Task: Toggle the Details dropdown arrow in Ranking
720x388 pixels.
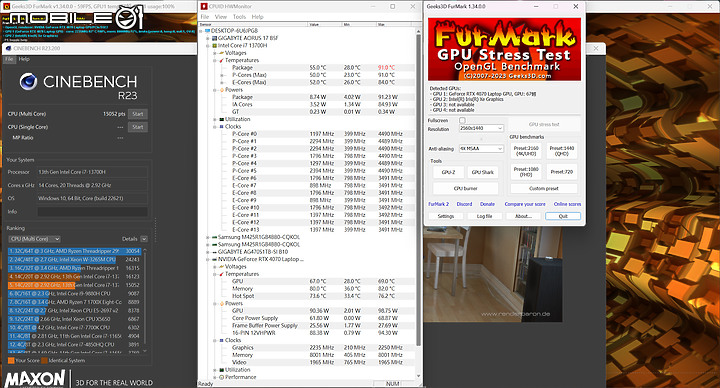Action: point(144,239)
